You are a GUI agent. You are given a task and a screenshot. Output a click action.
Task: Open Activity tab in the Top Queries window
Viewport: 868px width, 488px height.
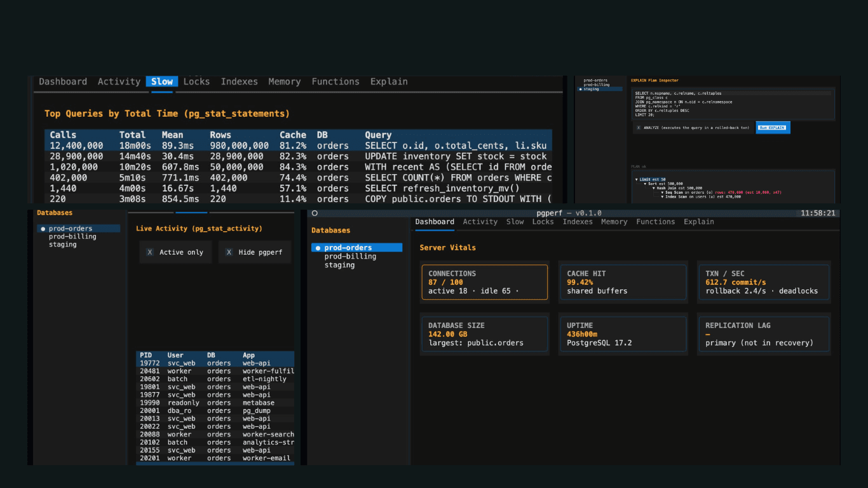click(119, 81)
